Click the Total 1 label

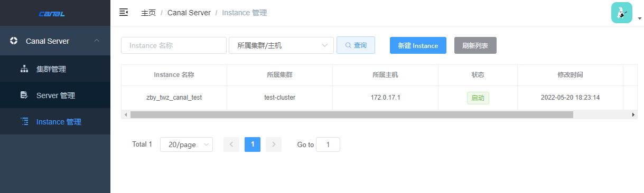[142, 144]
